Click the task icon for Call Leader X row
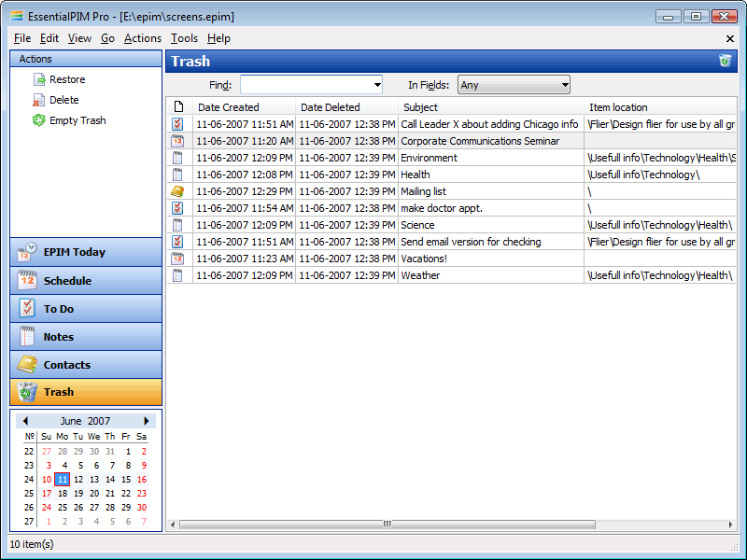This screenshot has width=747, height=560. coord(177,124)
